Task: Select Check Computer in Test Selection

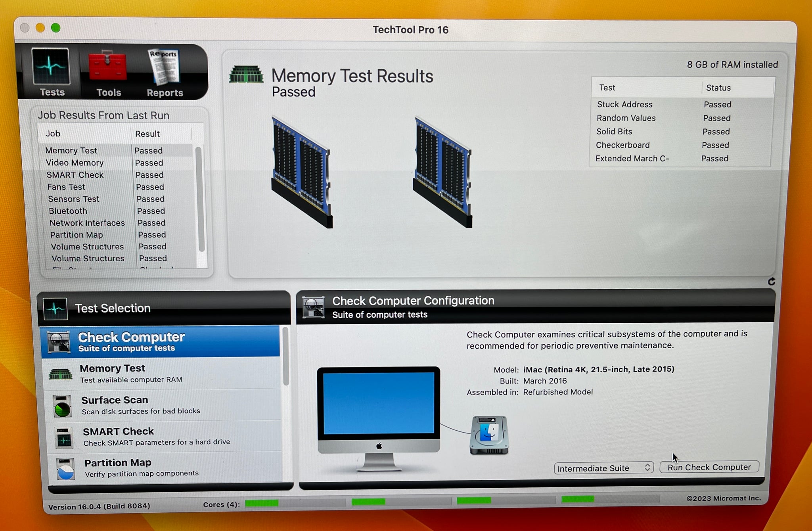Action: pos(160,341)
